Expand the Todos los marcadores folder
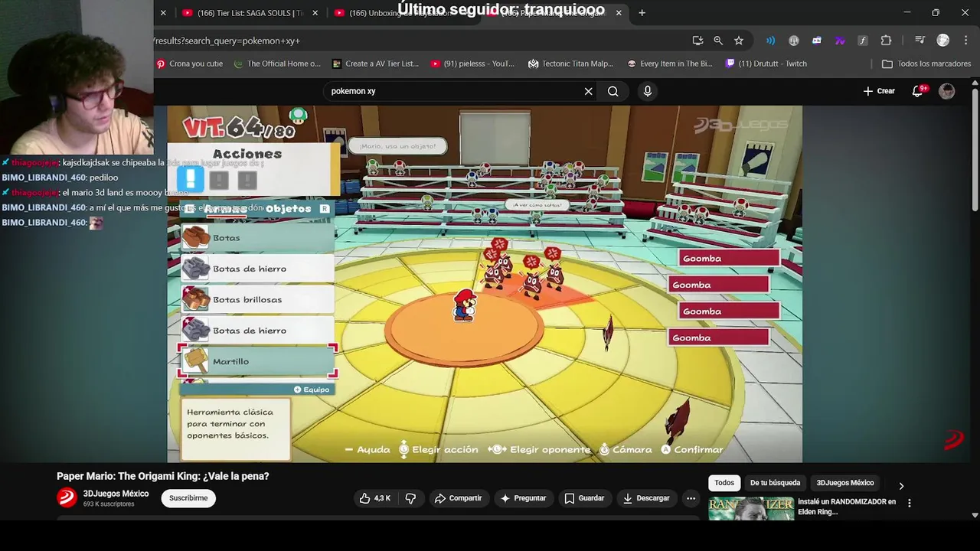The width and height of the screenshot is (980, 551). tap(926, 64)
